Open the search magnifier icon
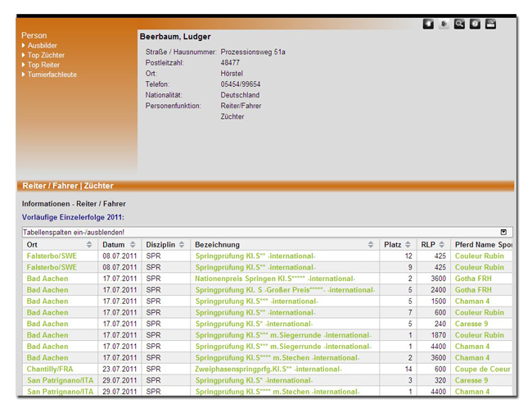This screenshot has width=532, height=413. (x=459, y=25)
